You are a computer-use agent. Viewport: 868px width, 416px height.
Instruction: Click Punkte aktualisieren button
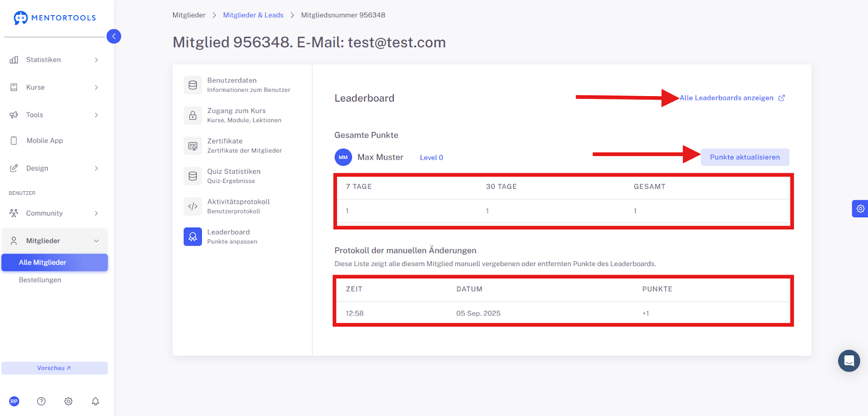[x=745, y=157]
